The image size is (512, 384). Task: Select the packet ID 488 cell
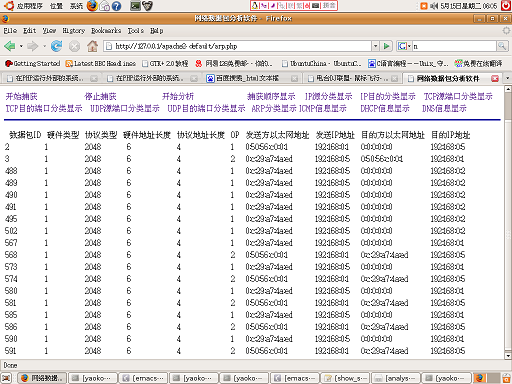[11, 171]
